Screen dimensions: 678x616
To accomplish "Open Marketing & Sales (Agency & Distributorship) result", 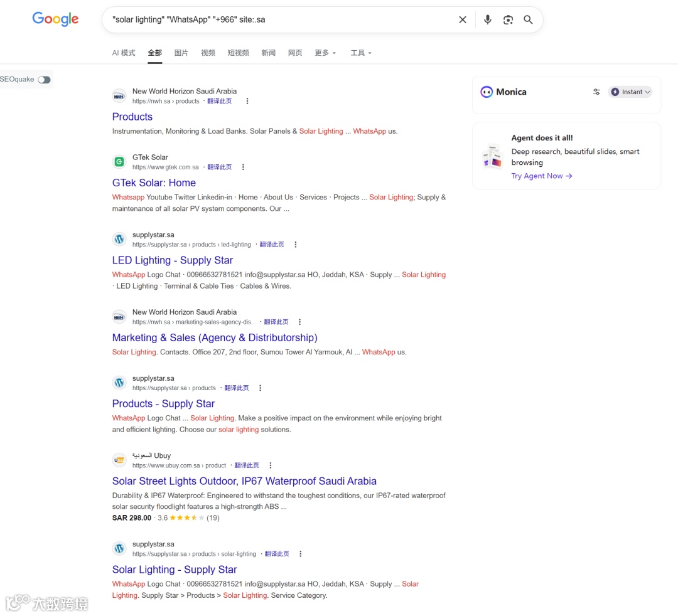I will [215, 337].
